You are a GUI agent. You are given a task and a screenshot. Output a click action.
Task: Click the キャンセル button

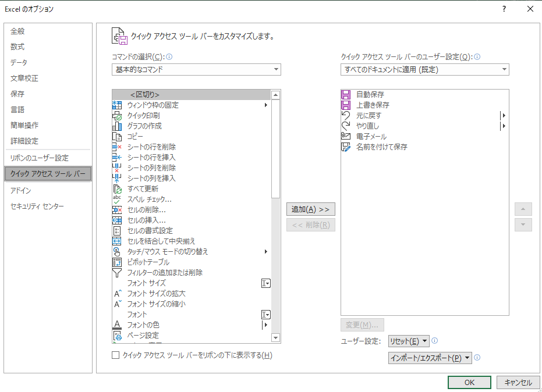pyautogui.click(x=518, y=382)
